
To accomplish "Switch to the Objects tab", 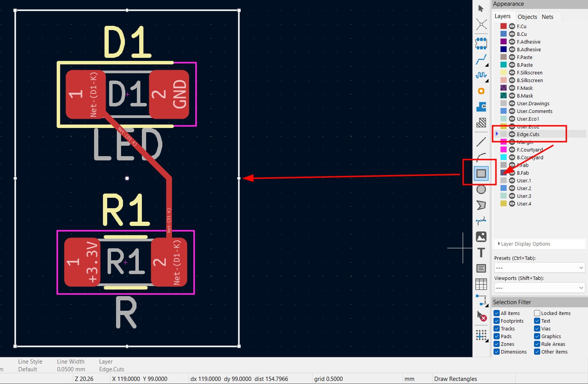I will (x=527, y=17).
